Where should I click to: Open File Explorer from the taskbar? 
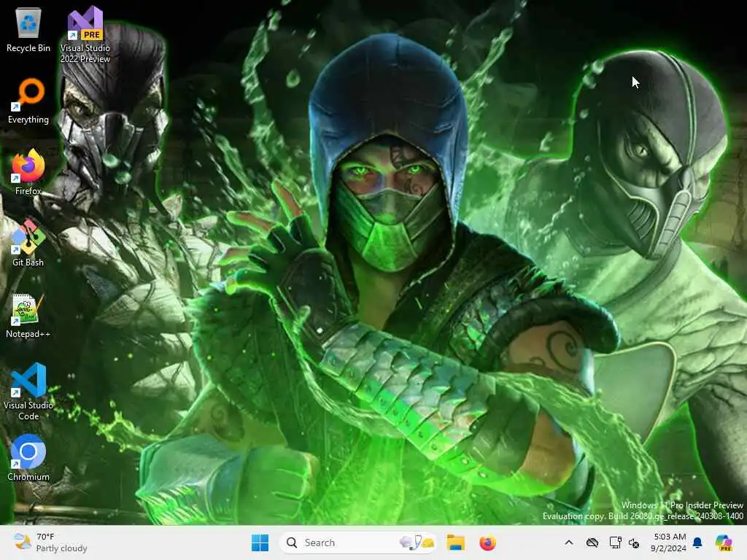(x=455, y=542)
